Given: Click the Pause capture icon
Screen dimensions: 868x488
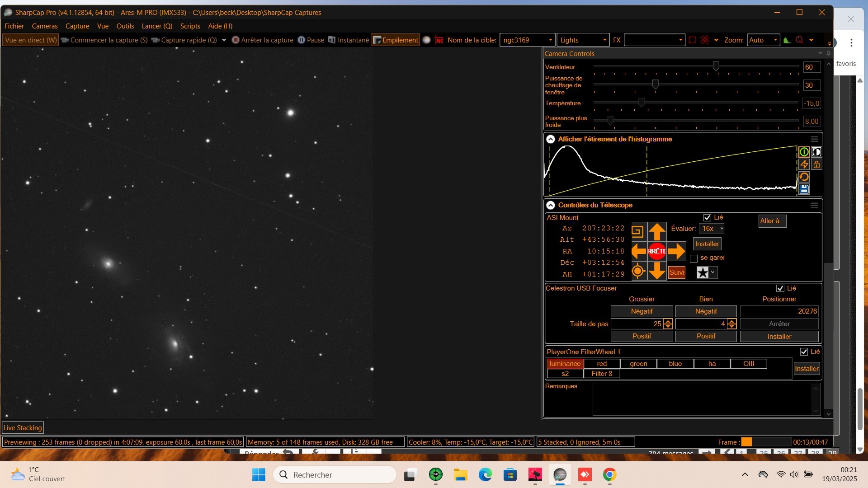Looking at the screenshot, I should 302,40.
